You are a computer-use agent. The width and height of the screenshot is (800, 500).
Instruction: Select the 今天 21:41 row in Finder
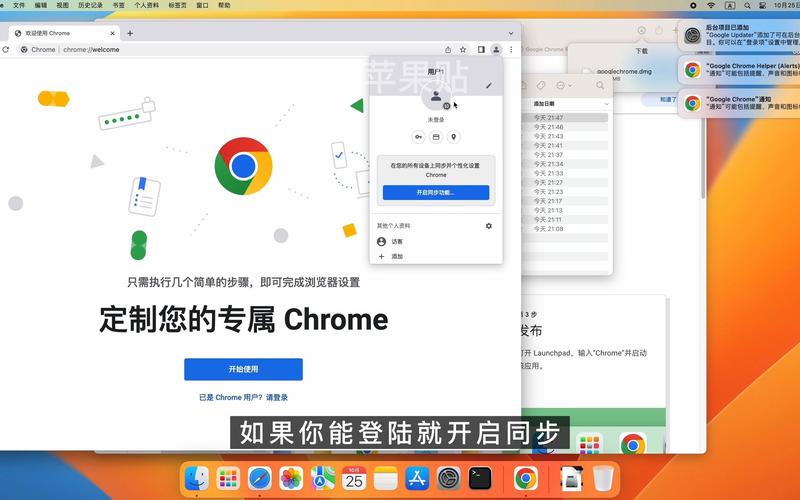[565, 145]
